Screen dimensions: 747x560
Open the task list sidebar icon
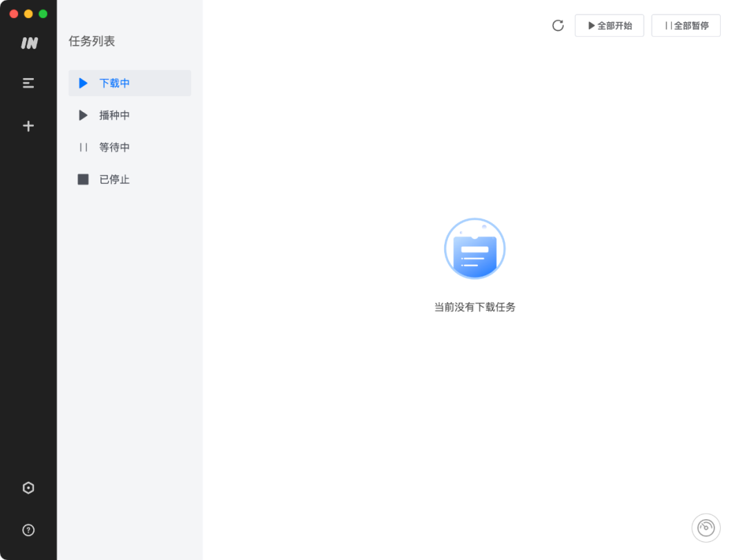click(28, 82)
